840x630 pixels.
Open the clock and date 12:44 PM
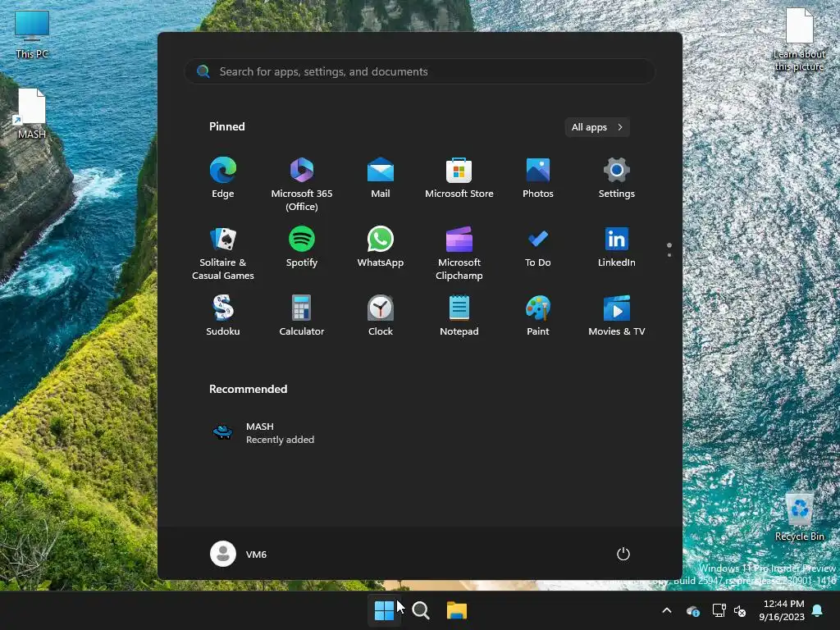point(782,610)
